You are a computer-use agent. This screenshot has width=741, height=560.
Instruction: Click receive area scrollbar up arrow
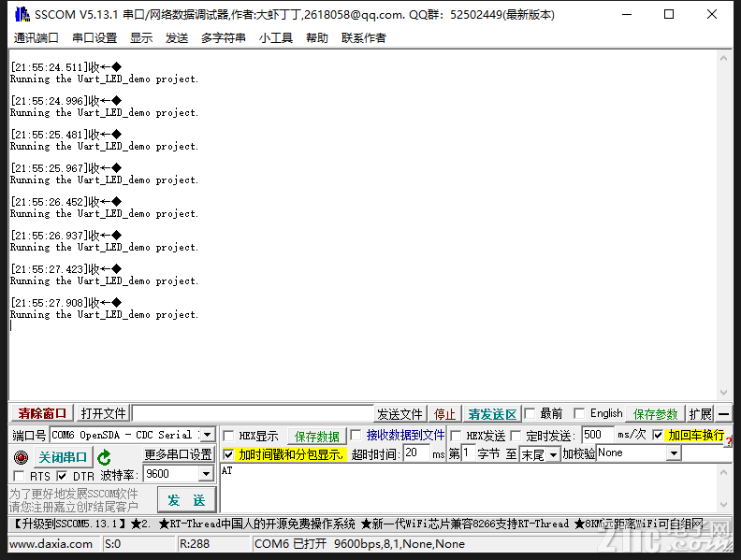coord(723,58)
